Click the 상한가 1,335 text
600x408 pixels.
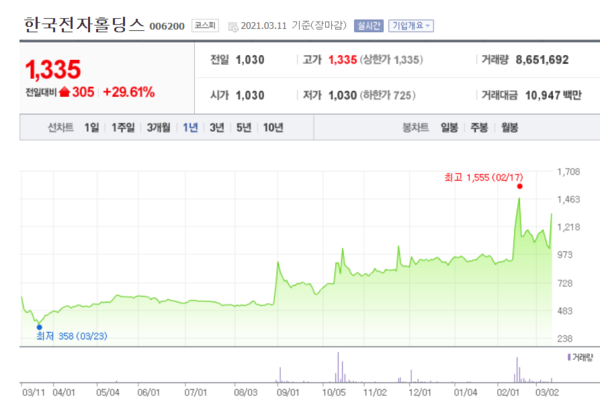[x=391, y=60]
